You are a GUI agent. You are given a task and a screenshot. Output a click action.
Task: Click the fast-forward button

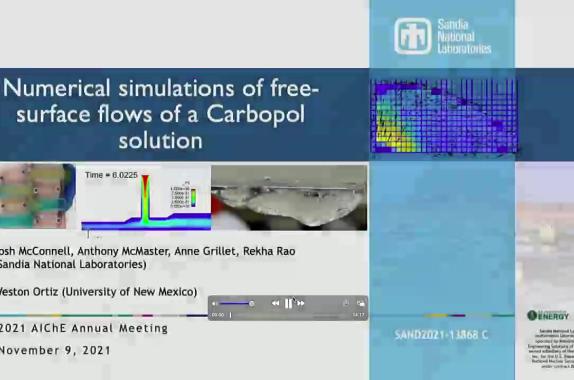click(301, 303)
